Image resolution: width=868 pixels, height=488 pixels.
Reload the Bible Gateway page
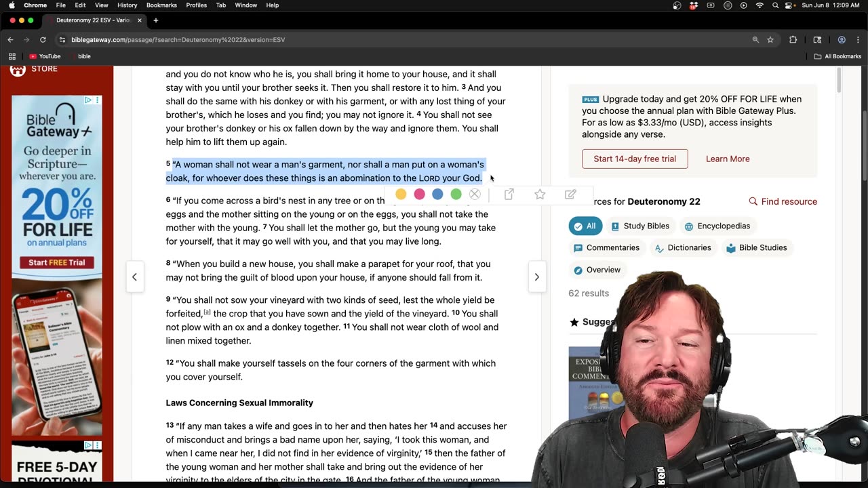43,40
